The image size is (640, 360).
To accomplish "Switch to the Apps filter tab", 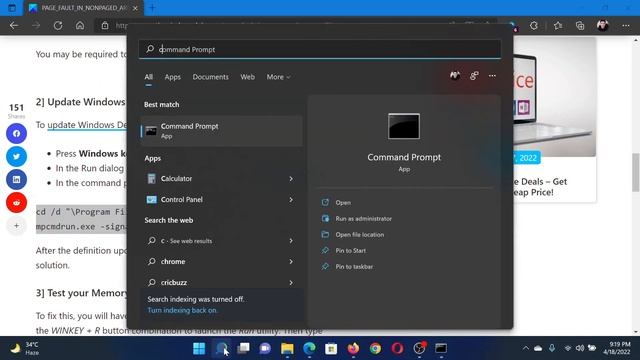I will point(173,77).
